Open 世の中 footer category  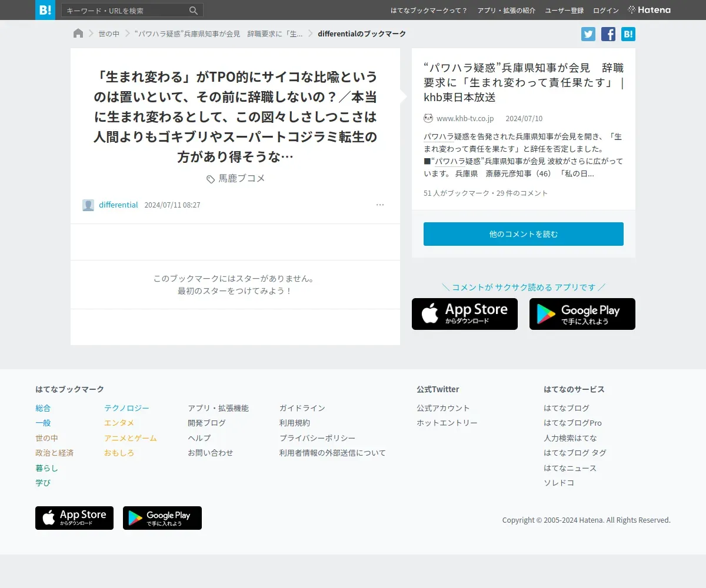[x=46, y=438]
